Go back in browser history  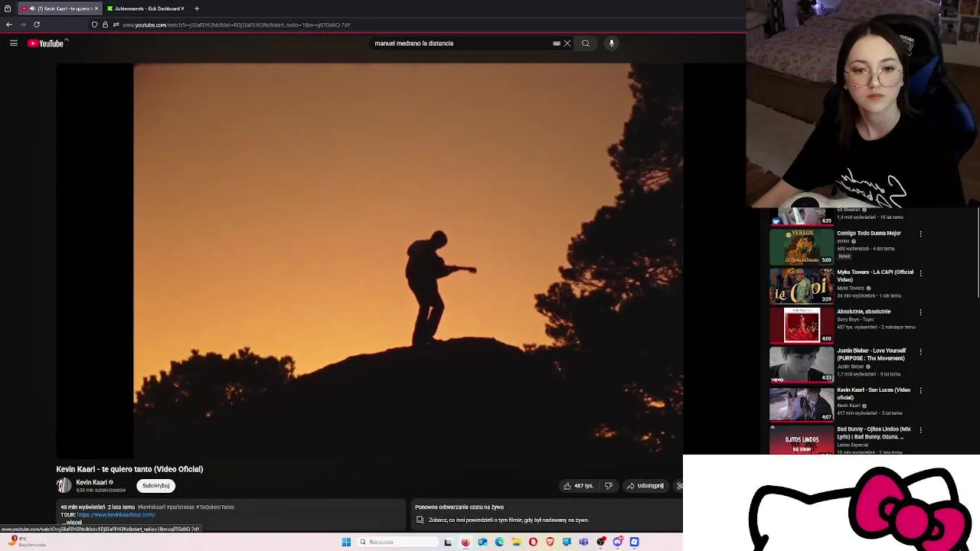coord(9,24)
